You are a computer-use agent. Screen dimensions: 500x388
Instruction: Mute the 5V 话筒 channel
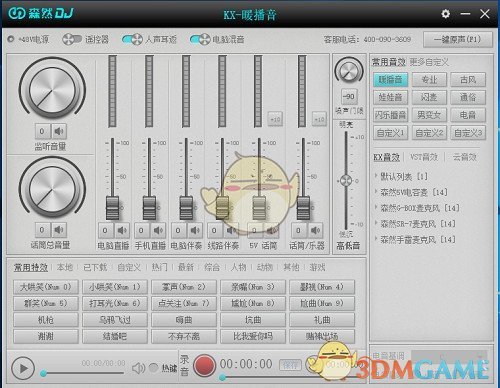coord(272,230)
